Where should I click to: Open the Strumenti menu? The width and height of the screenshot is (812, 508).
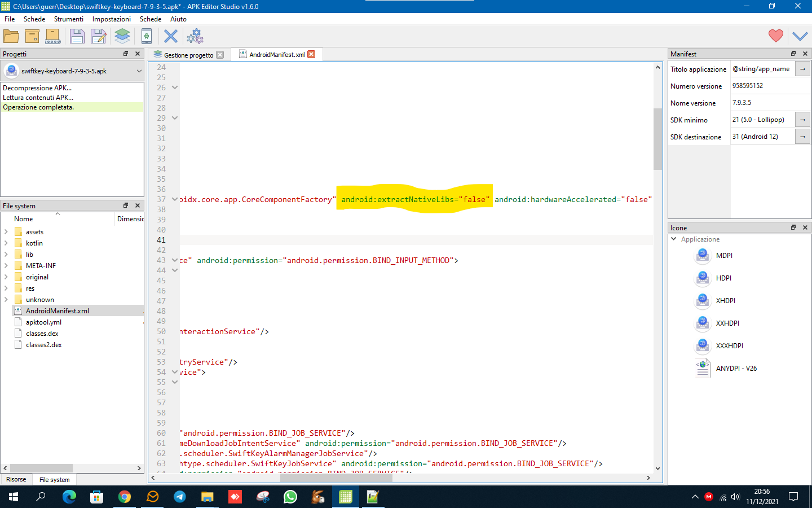[x=69, y=19]
